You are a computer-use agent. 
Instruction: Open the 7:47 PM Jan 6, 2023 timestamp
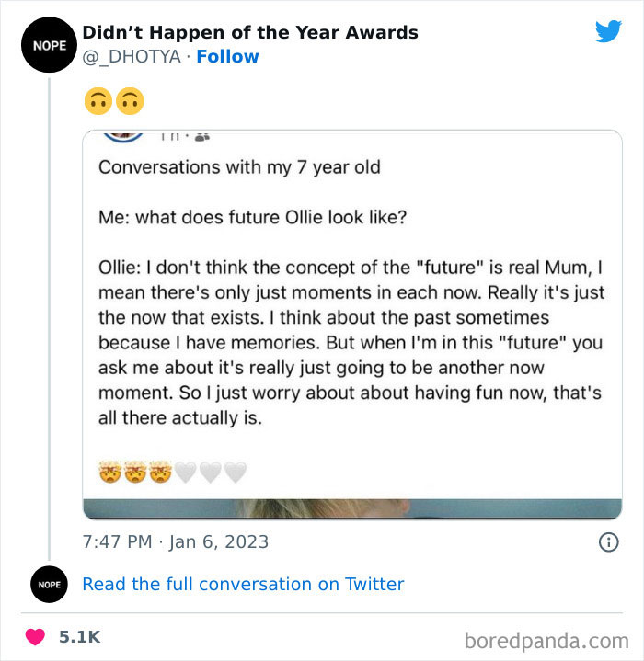point(176,541)
